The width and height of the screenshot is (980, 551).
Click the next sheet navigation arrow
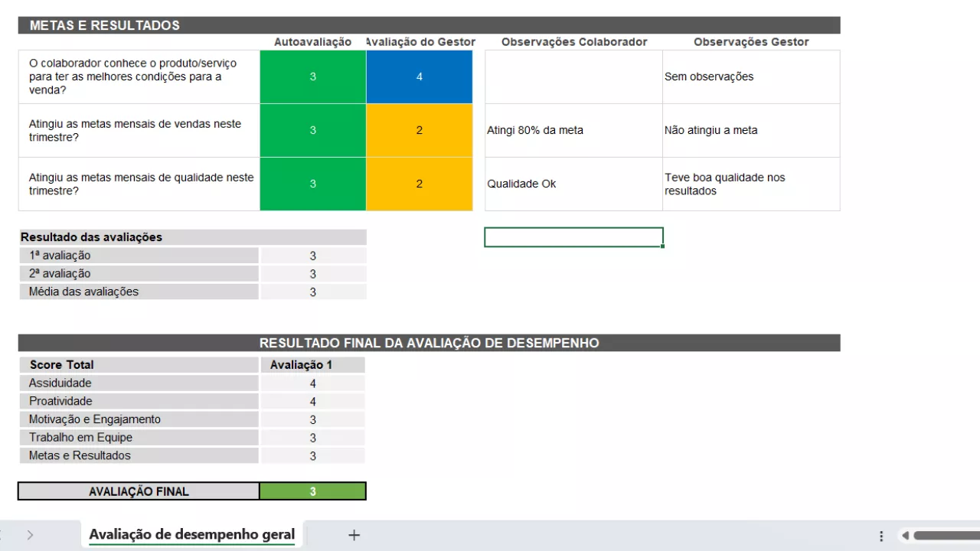click(x=30, y=535)
